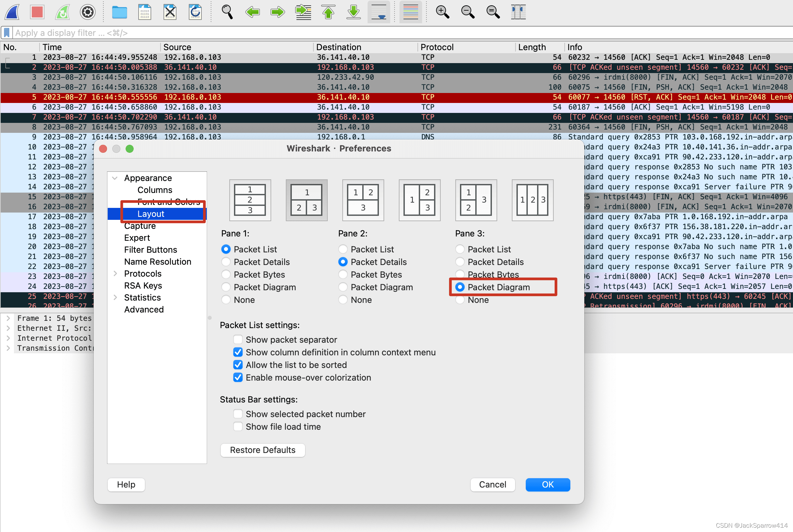793x532 pixels.
Task: Enable Show selected packet number
Action: (x=238, y=414)
